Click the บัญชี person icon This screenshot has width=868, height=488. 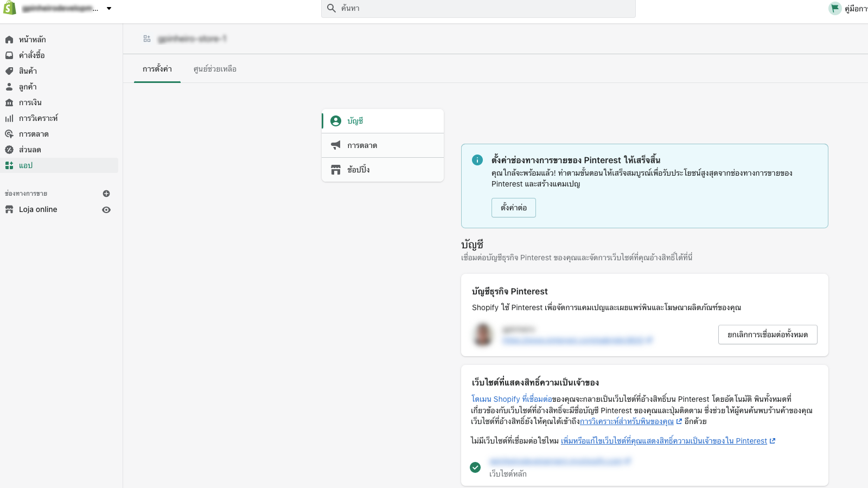pos(336,121)
